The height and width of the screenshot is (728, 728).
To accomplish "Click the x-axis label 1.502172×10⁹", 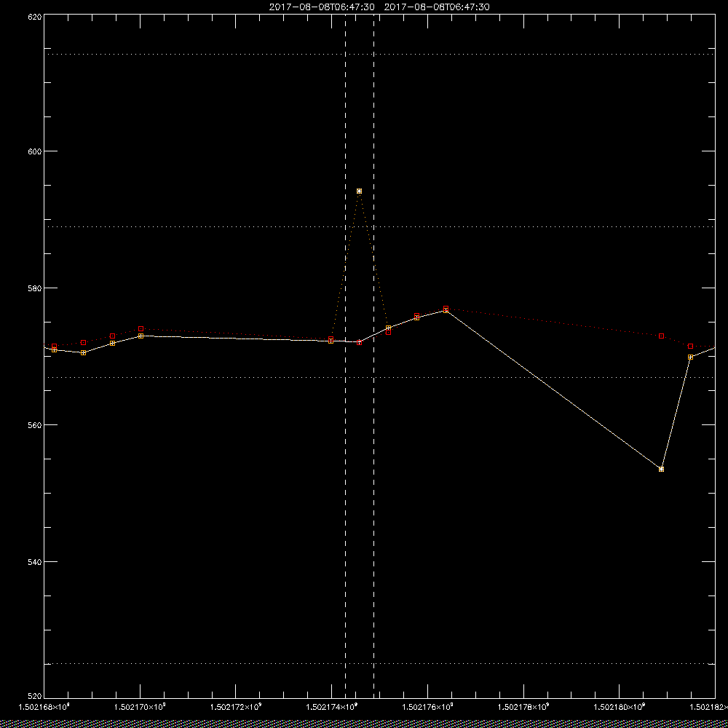I will click(x=236, y=707).
